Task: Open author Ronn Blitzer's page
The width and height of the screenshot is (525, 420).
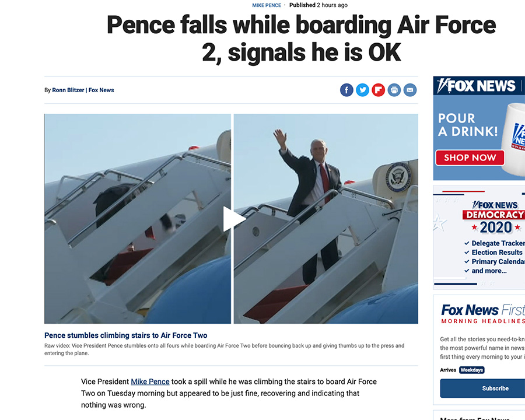Action: tap(68, 90)
